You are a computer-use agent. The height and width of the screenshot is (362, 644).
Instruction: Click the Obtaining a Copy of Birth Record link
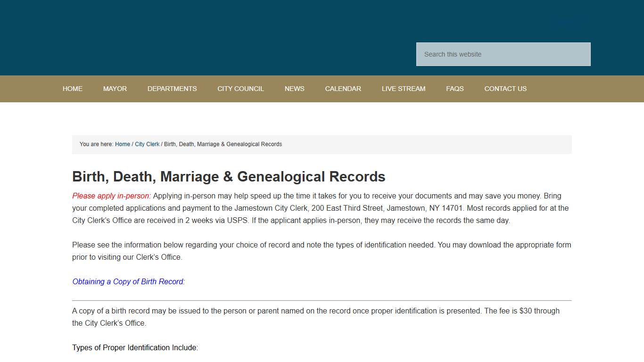[x=128, y=281]
